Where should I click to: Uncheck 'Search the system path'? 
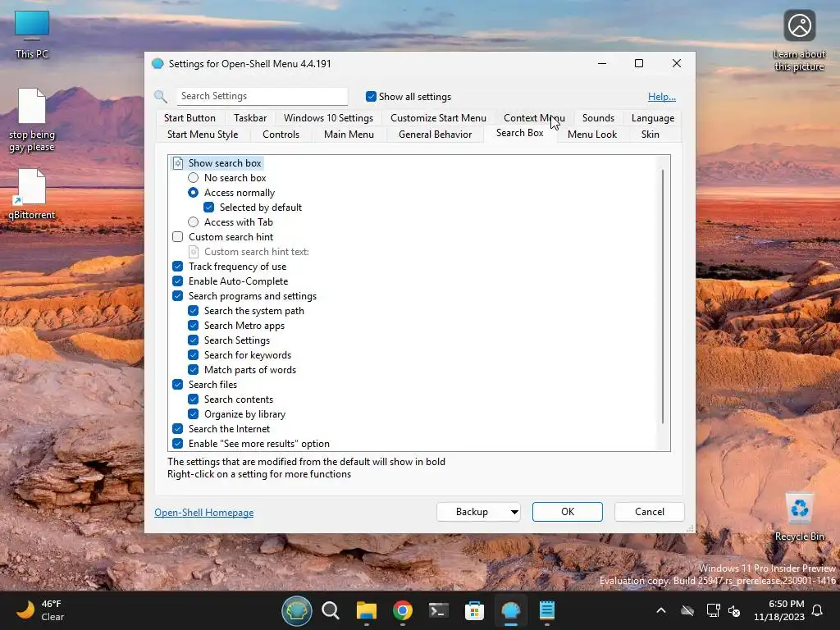point(194,311)
